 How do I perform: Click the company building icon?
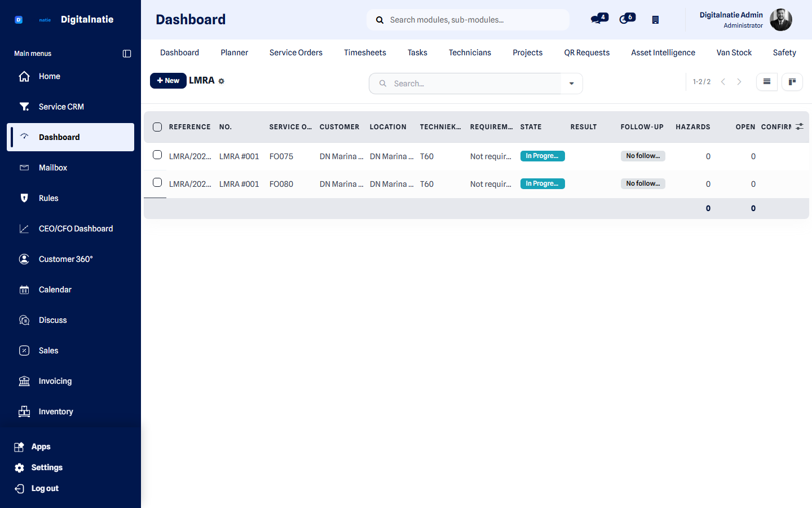tap(655, 20)
